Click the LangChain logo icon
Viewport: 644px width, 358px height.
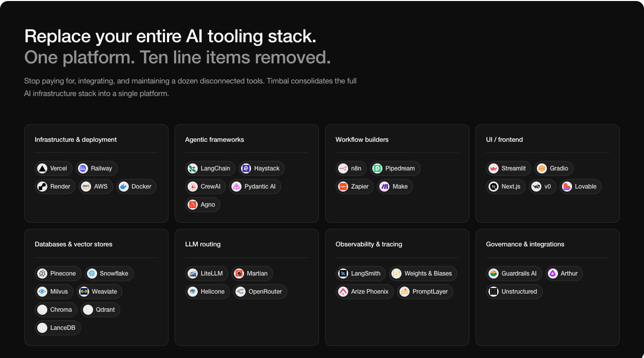[x=193, y=168]
